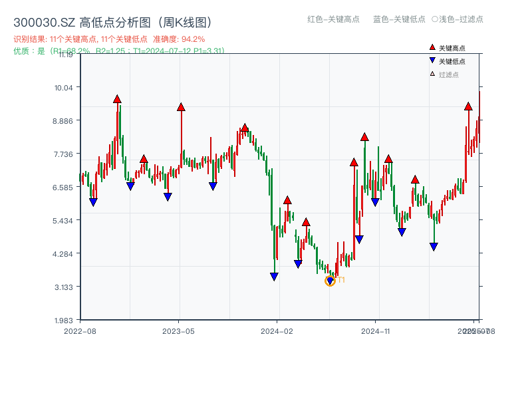Viewport: 532px width, 399px height.
Task: Click the 4.284 price axis label
Action: tap(63, 254)
